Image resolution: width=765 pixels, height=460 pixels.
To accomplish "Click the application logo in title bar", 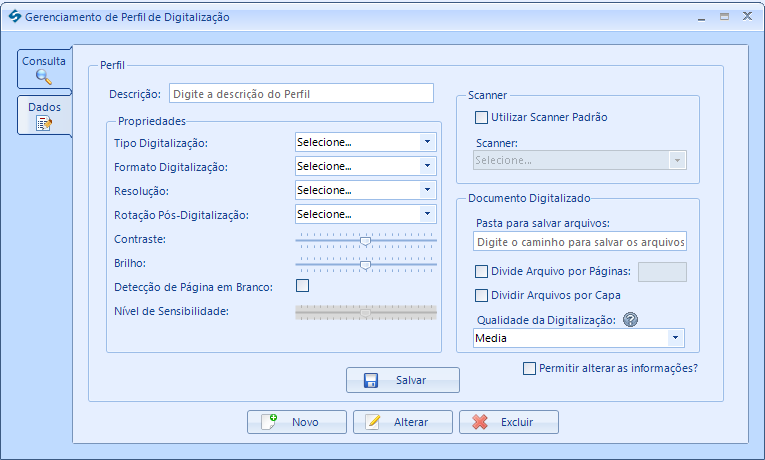I will tap(13, 17).
